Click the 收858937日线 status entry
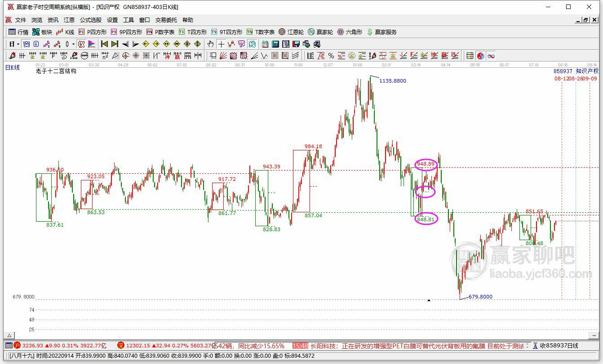This screenshot has width=603, height=364. (559, 346)
